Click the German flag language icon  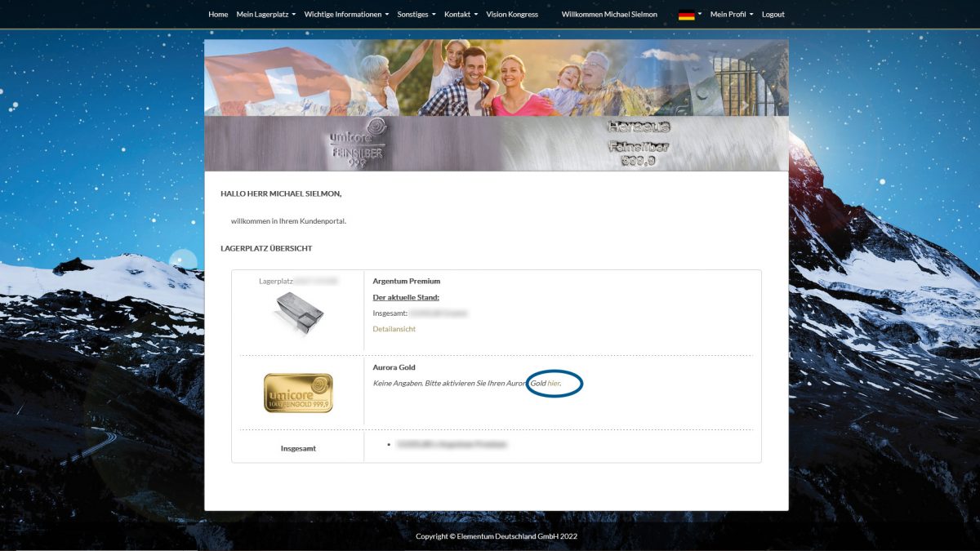tap(686, 15)
